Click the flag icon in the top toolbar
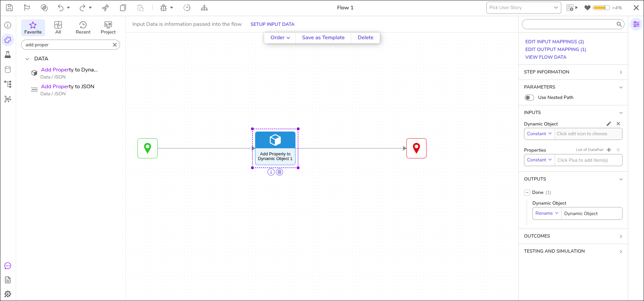 click(27, 8)
